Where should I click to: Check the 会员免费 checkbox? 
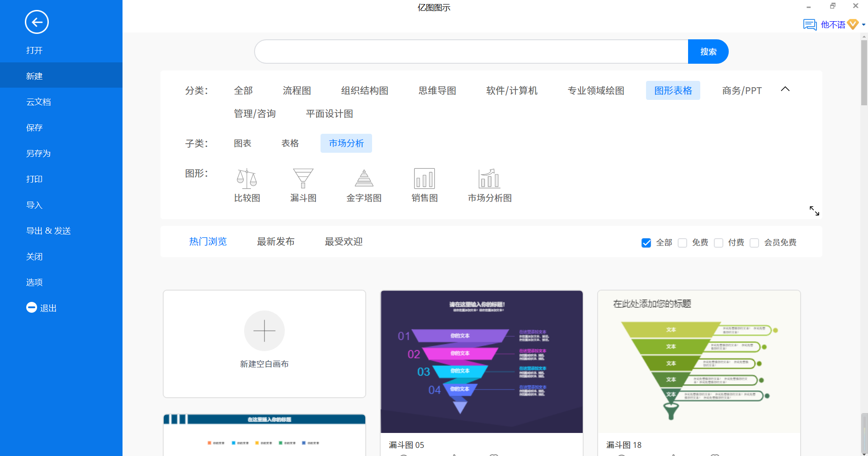755,243
